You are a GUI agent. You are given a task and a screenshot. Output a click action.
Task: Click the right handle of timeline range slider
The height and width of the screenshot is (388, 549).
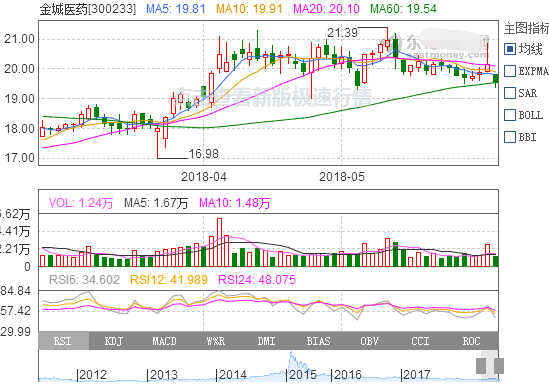point(499,366)
